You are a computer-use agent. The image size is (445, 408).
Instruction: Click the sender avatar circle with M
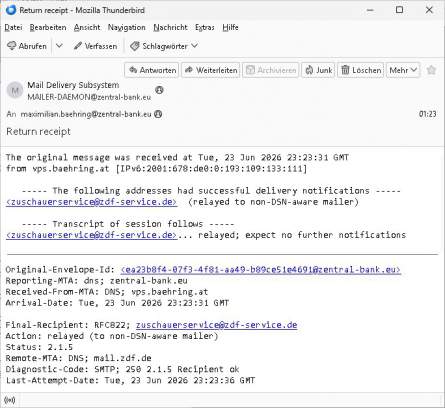click(15, 90)
